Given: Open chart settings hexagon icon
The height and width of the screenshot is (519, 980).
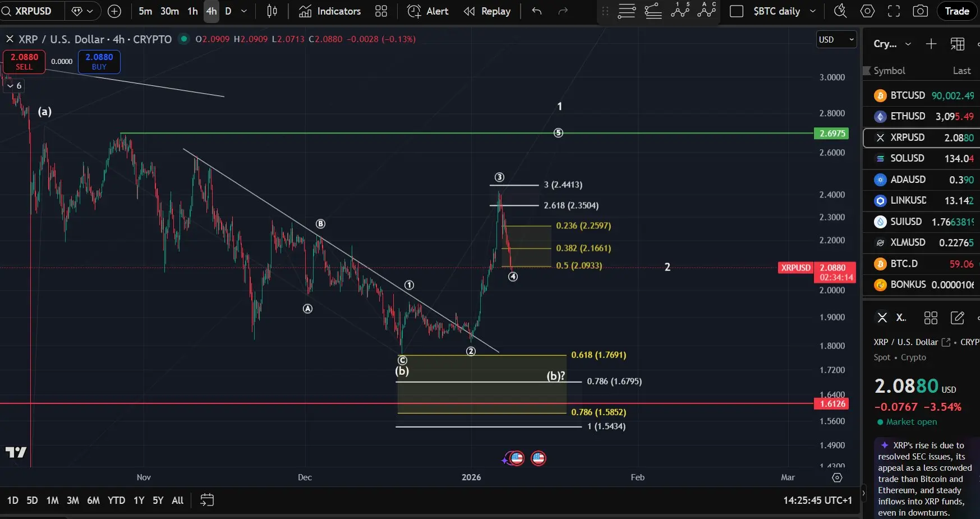Looking at the screenshot, I should click(867, 11).
